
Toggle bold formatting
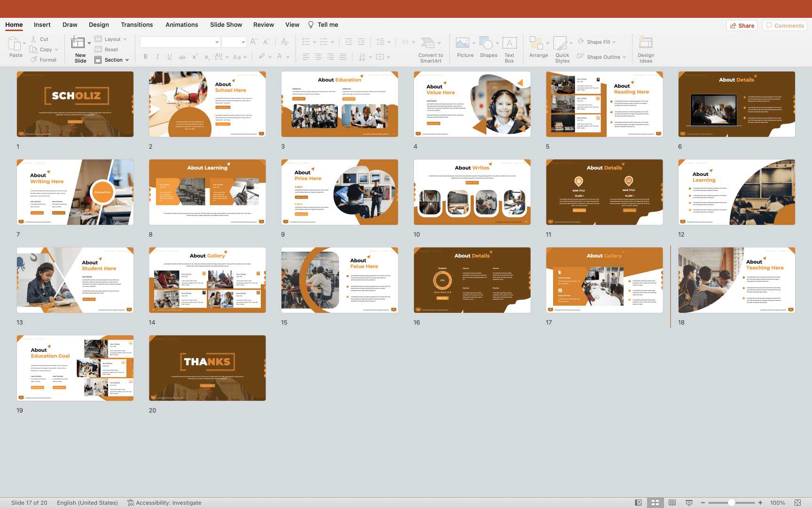click(146, 57)
